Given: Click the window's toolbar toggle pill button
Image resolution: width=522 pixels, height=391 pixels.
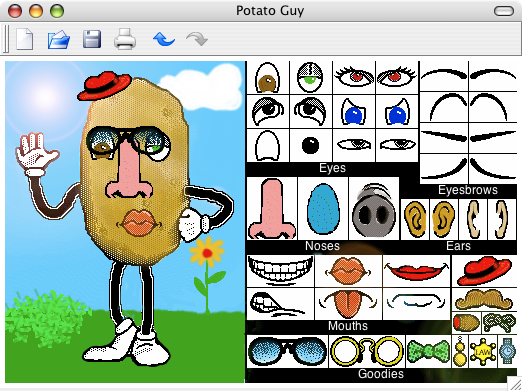Looking at the screenshot, I should [504, 11].
